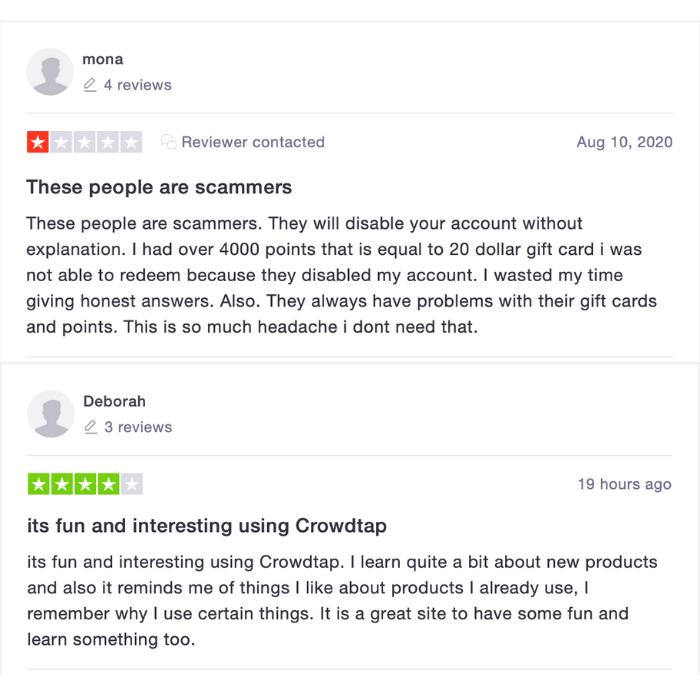Image resolution: width=700 pixels, height=700 pixels.
Task: Open reviewer name Deborah
Action: [x=114, y=401]
